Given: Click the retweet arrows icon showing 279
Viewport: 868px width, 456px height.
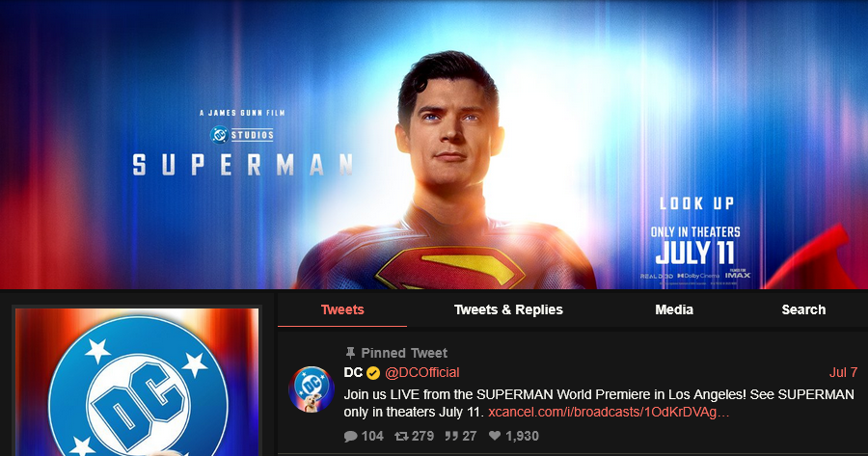Looking at the screenshot, I should (401, 436).
